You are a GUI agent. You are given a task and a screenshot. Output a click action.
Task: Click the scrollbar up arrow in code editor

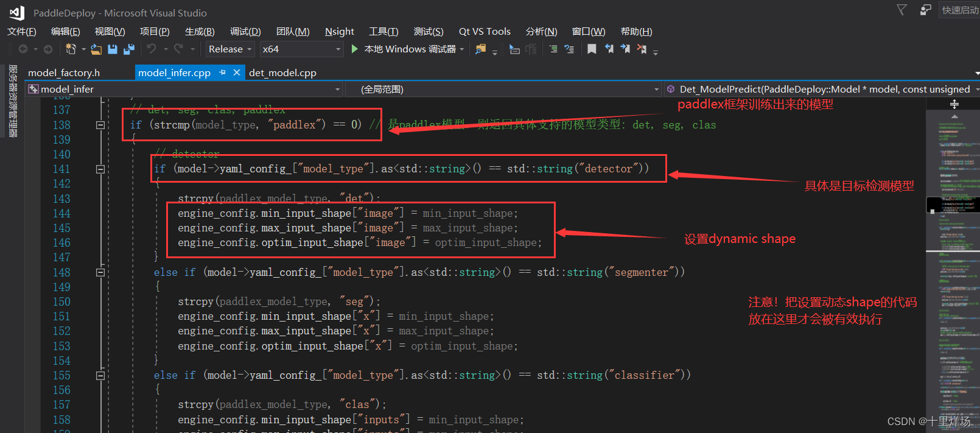click(954, 116)
